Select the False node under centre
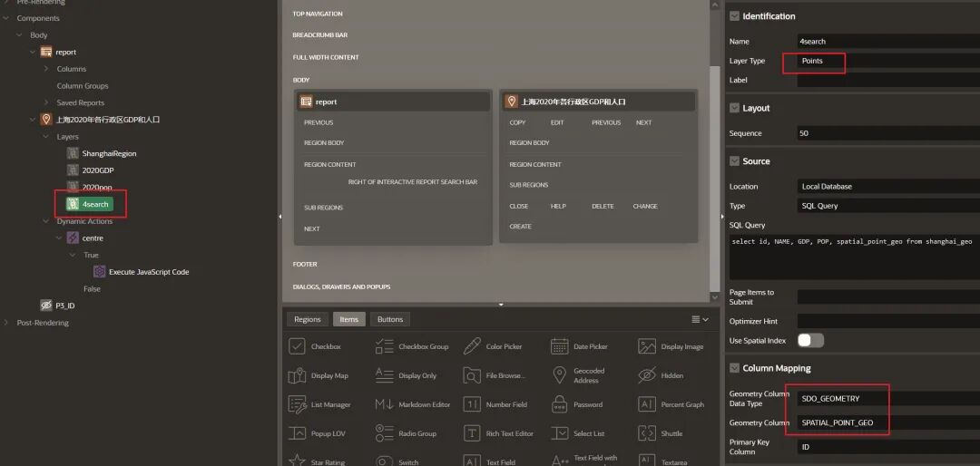Screen dimensions: 980x466 (x=92, y=288)
